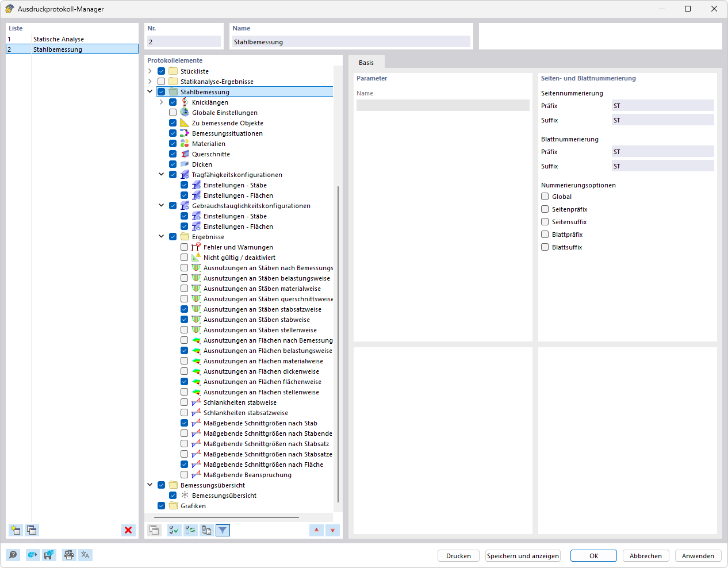
Task: Check Schlankheiten stabweise checkbox
Action: tap(185, 402)
